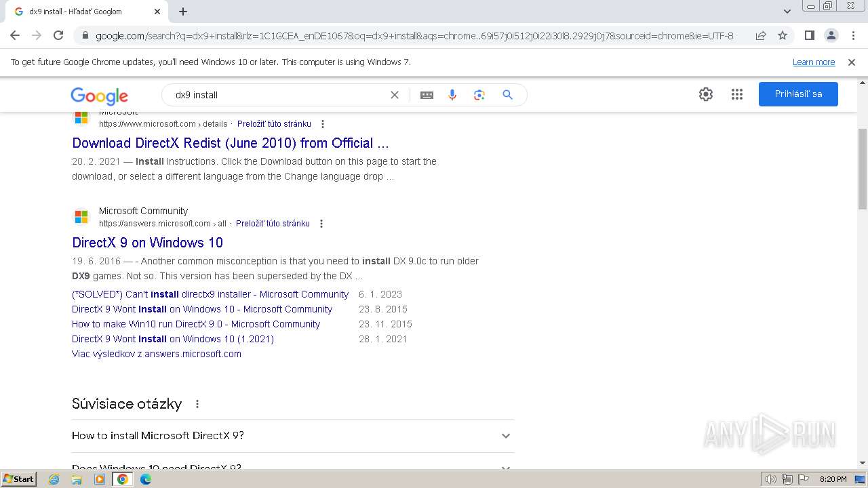Open DirectX 9 Wont Install on Windows 10 - Microsoft Community

tap(202, 309)
